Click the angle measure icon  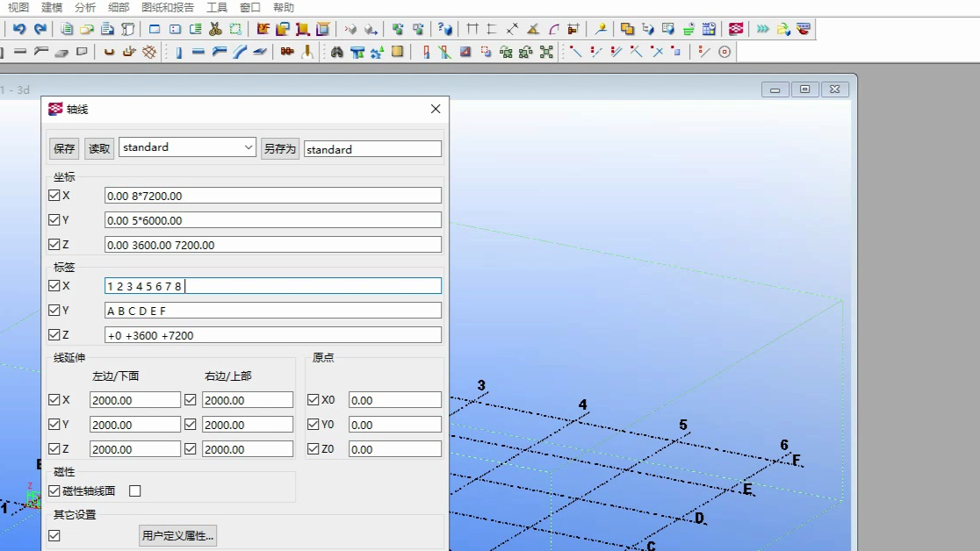tap(532, 29)
